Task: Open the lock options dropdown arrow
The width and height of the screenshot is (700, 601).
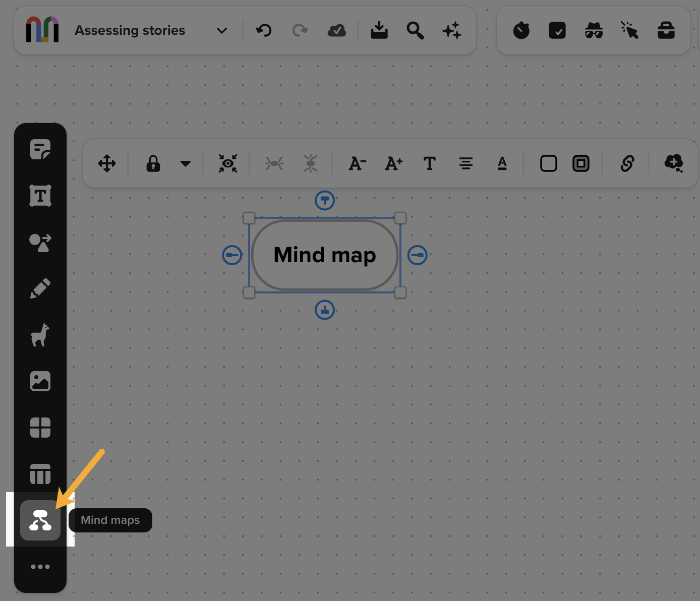Action: point(186,163)
